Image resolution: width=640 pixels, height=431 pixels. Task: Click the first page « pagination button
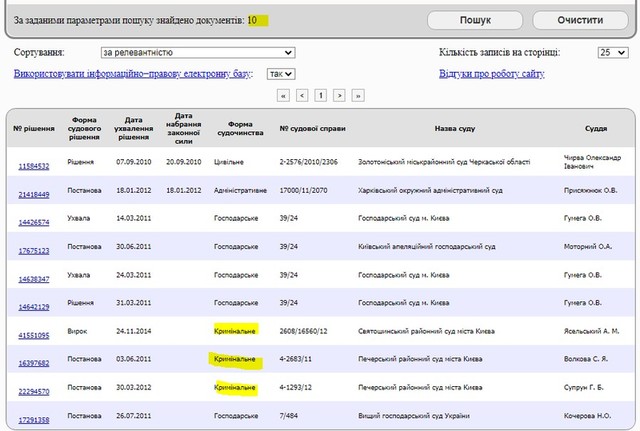[283, 95]
